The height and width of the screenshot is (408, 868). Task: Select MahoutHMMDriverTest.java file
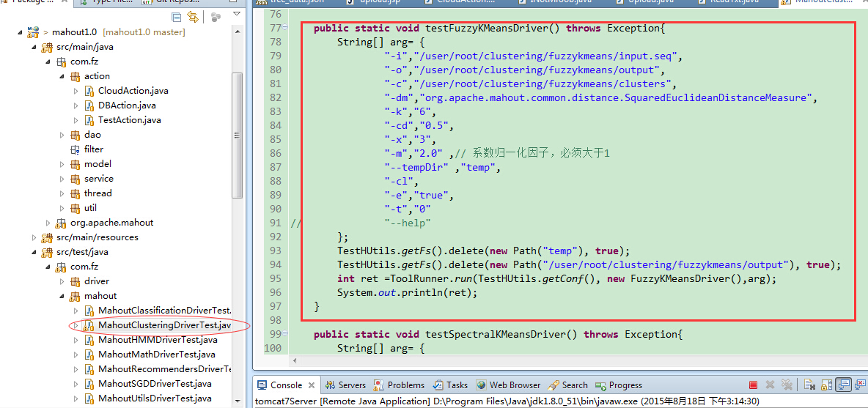(158, 340)
